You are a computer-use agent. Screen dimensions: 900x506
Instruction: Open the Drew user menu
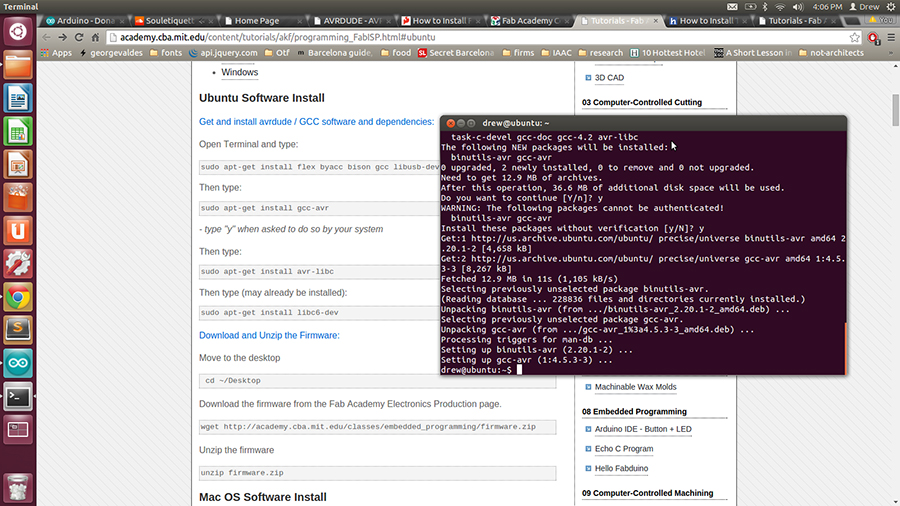point(864,7)
